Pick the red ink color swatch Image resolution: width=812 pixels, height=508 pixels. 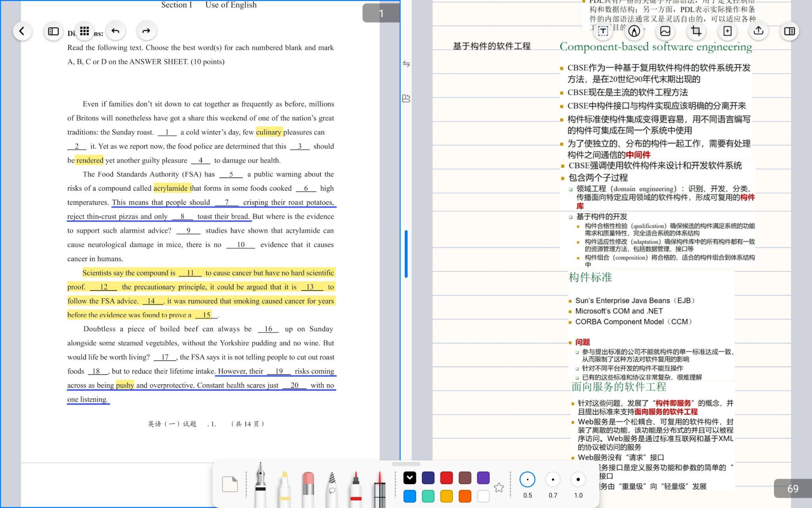coord(446,477)
